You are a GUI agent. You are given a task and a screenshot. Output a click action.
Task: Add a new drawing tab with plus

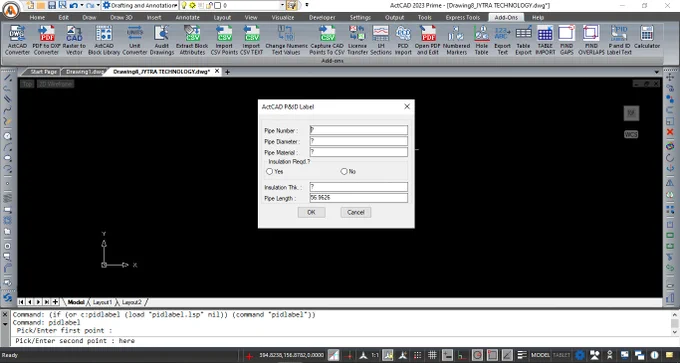coord(227,72)
